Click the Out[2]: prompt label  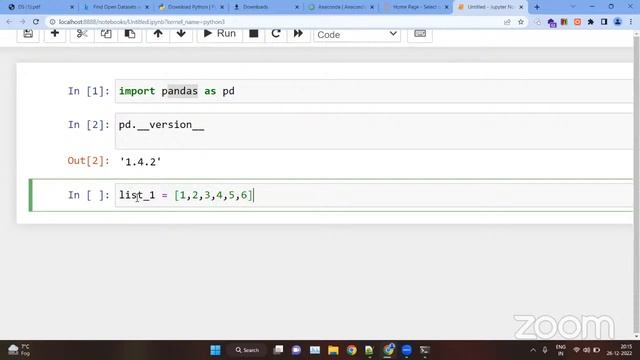[89, 161]
